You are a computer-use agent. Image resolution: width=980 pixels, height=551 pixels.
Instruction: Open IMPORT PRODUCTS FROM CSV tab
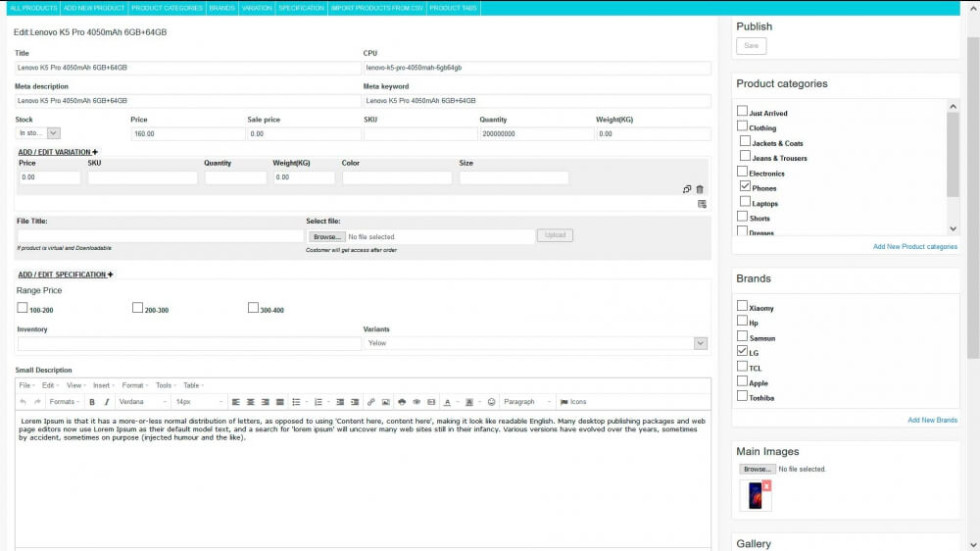click(x=377, y=8)
